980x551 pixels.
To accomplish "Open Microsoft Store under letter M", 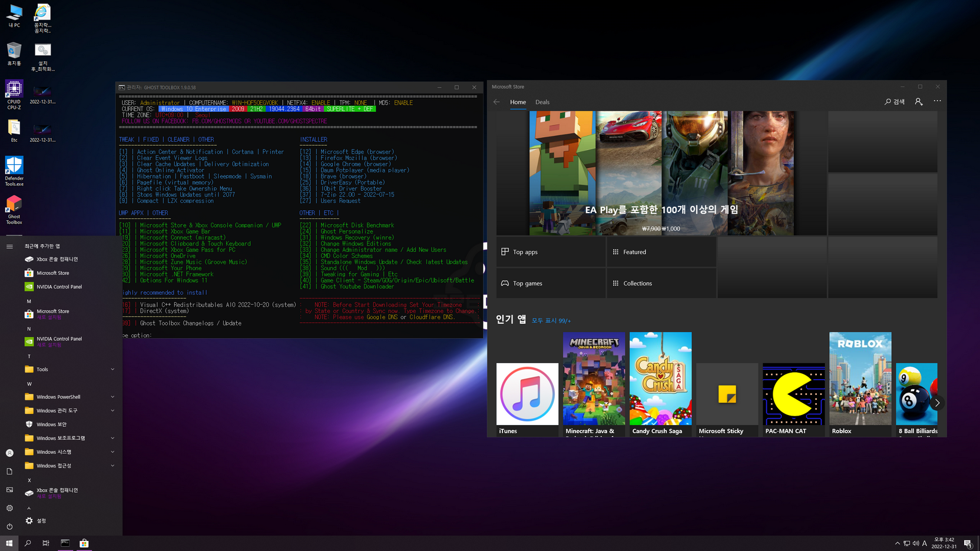I will click(71, 314).
